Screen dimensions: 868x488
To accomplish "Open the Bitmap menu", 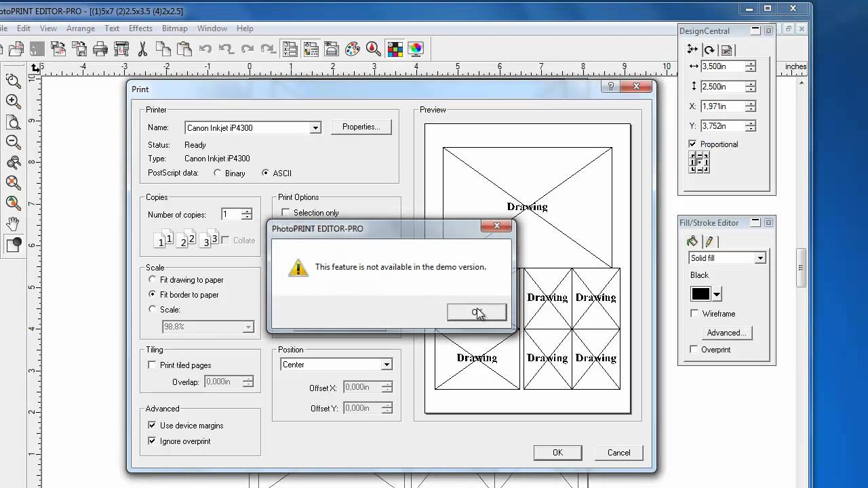I will tap(174, 28).
